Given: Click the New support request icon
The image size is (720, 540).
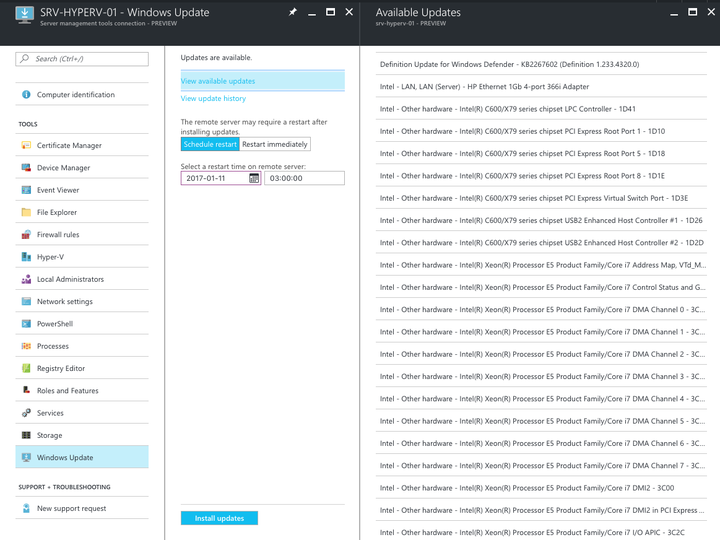Looking at the screenshot, I should pyautogui.click(x=26, y=508).
